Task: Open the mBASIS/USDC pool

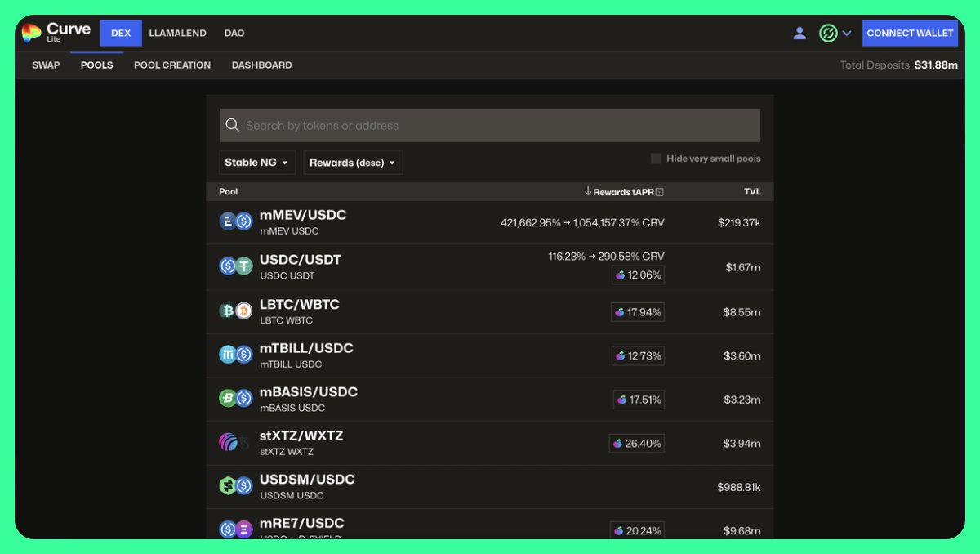Action: pyautogui.click(x=490, y=400)
